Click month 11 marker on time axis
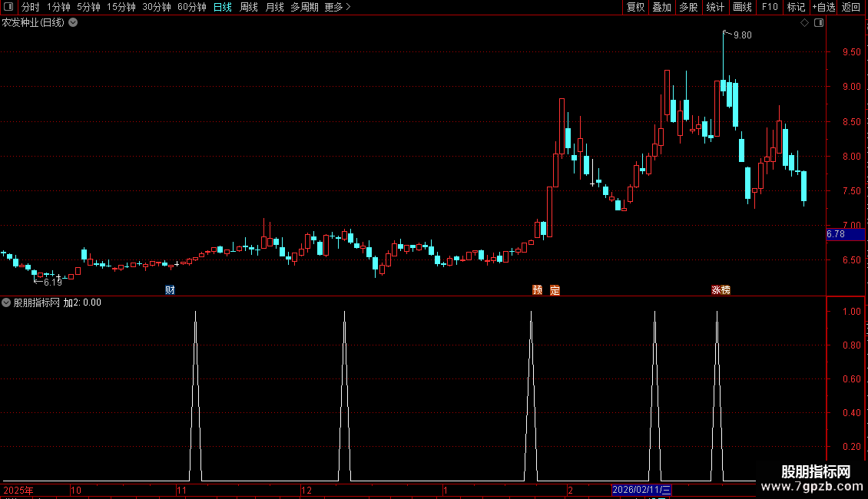 181,490
